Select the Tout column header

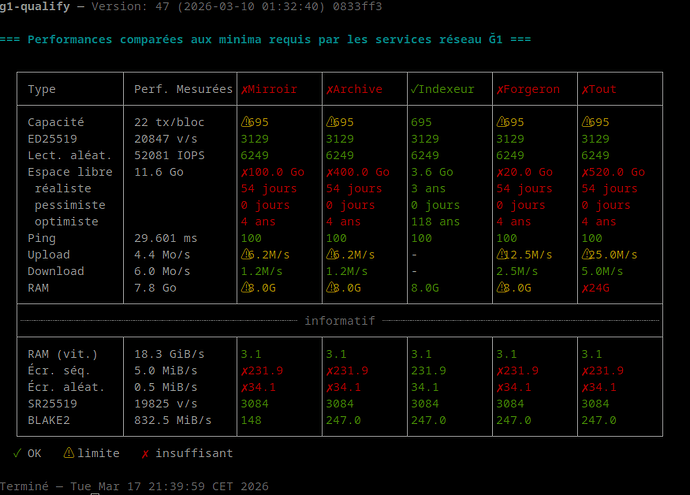click(x=602, y=90)
